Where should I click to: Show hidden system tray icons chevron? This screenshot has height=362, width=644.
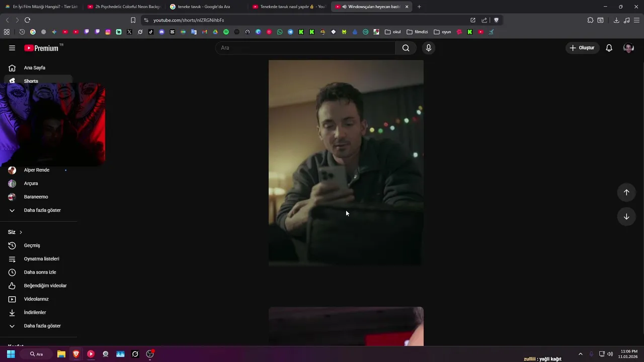pyautogui.click(x=580, y=354)
